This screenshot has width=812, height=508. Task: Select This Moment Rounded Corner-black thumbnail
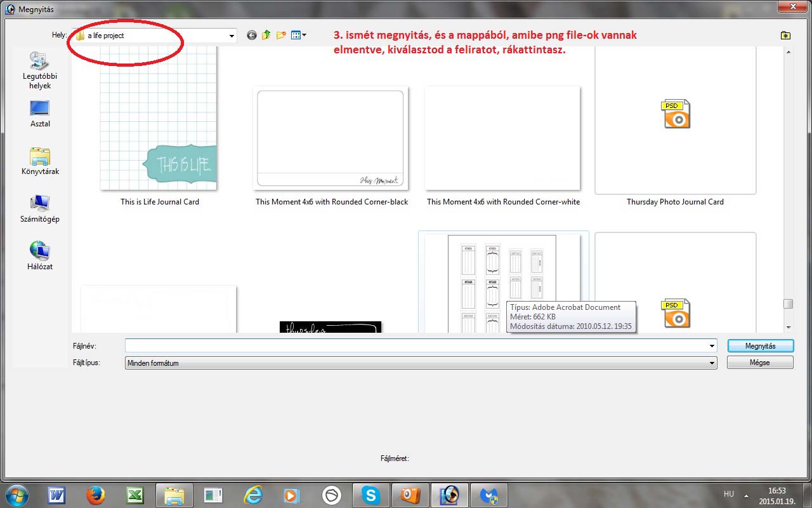[x=331, y=138]
